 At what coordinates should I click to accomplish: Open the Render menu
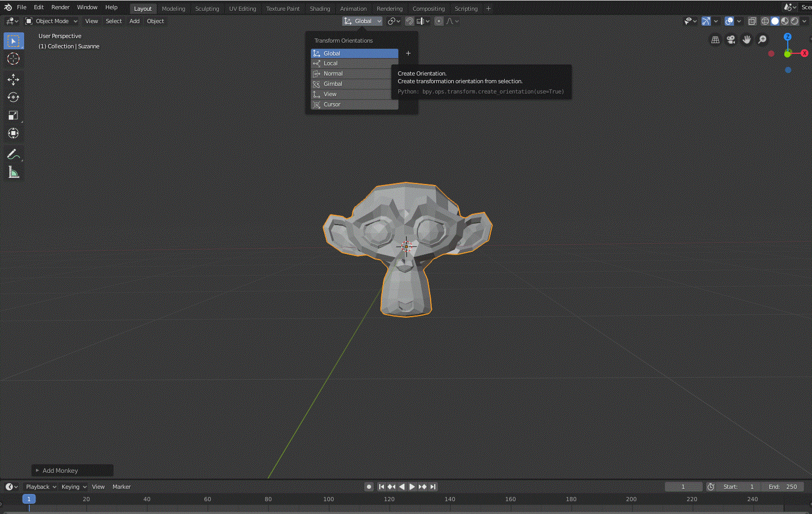[60, 7]
